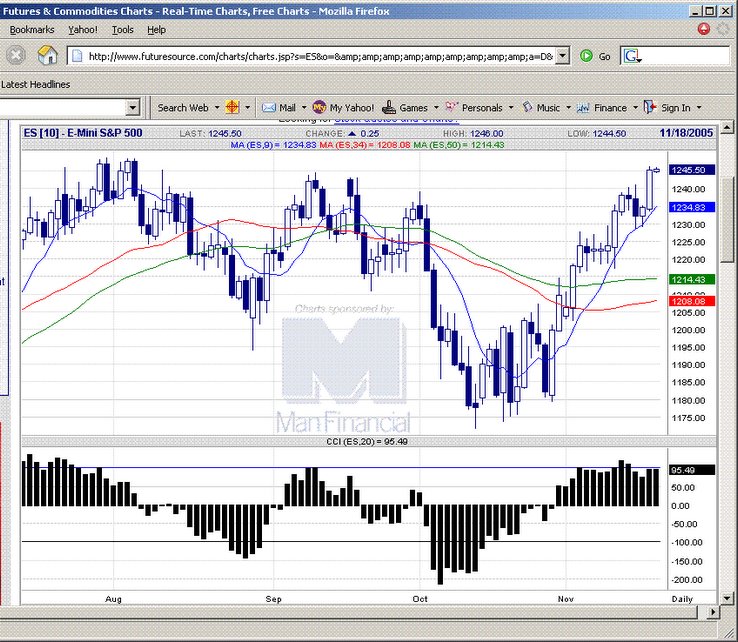The height and width of the screenshot is (642, 738).
Task: Click the green 1214.43 price tag
Action: 692,280
